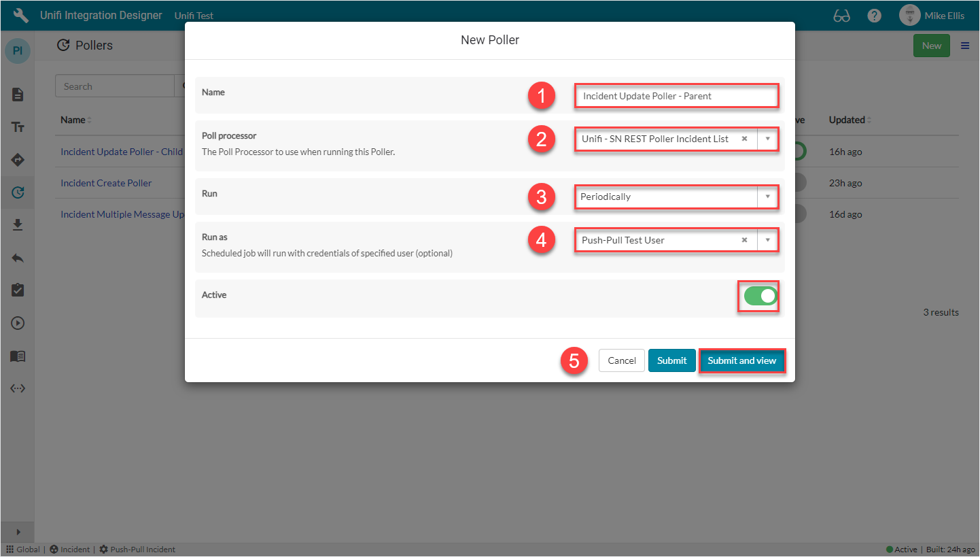Click the Updated column sort control
This screenshot has width=980, height=557.
point(871,120)
